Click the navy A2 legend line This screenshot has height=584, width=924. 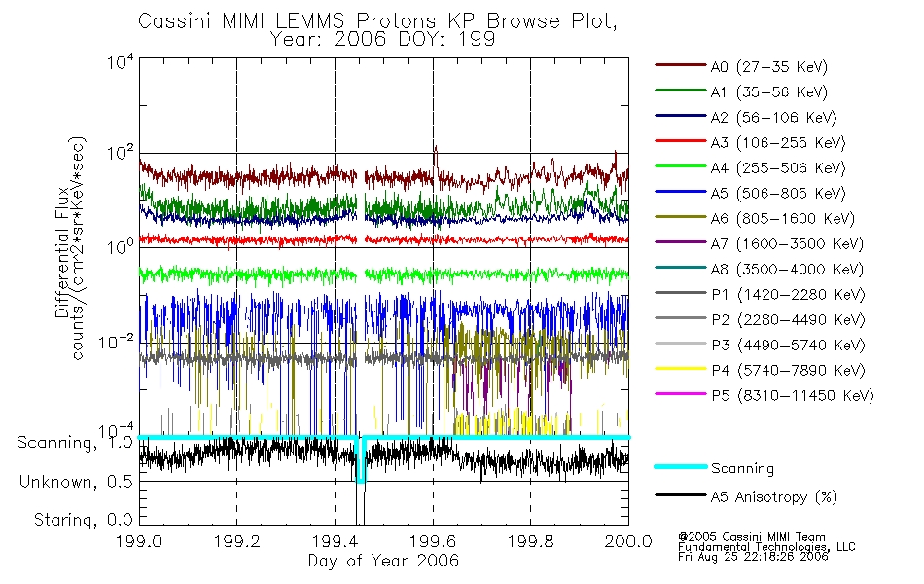point(680,116)
